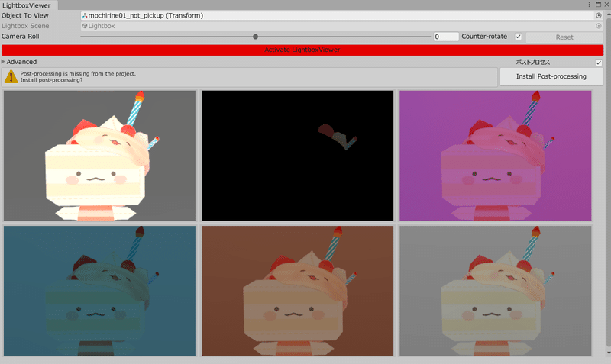611x364 pixels.
Task: Open the LightboxViewer window options menu
Action: [589, 5]
